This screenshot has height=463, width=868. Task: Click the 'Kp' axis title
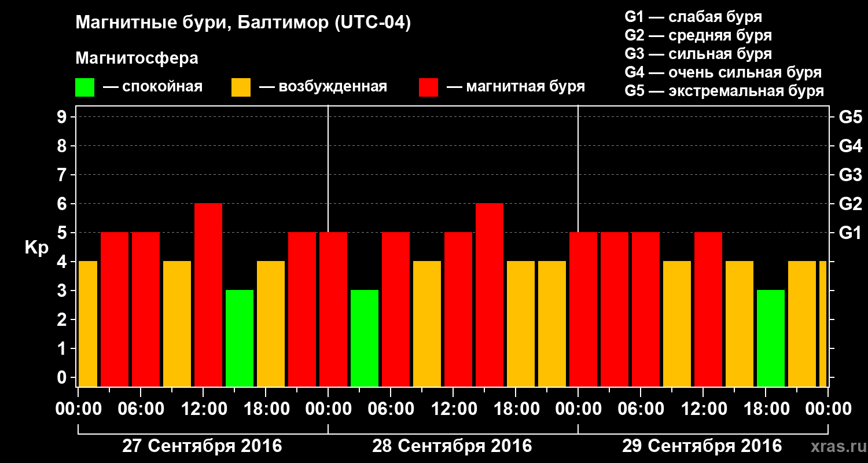tap(36, 248)
